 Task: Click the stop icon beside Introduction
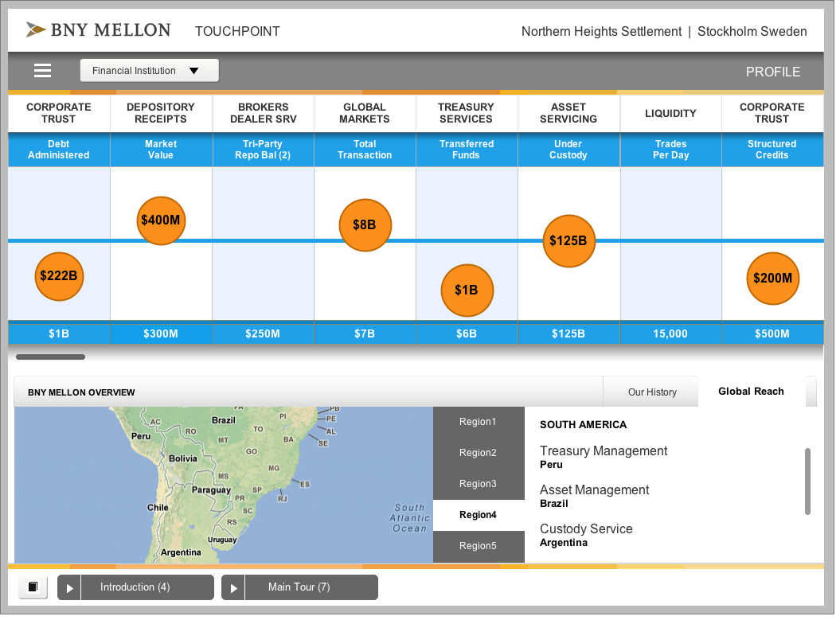point(33,587)
